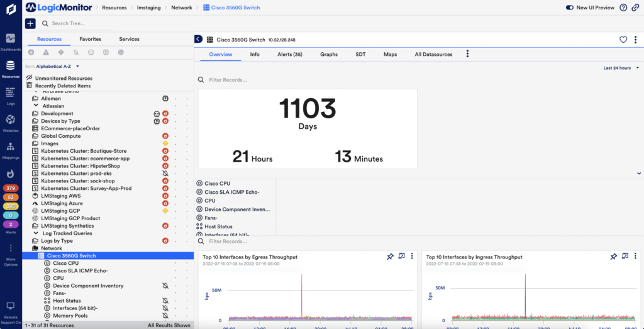Collapse the Network folder in the tree
644x329 pixels.
click(35, 248)
